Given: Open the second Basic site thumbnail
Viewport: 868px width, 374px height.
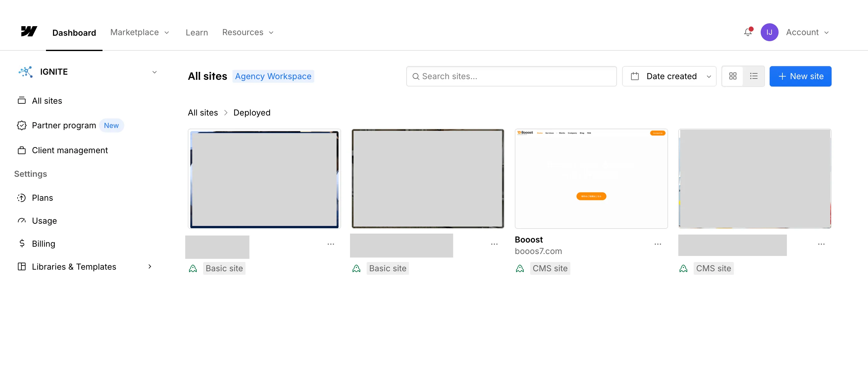Looking at the screenshot, I should (x=428, y=179).
